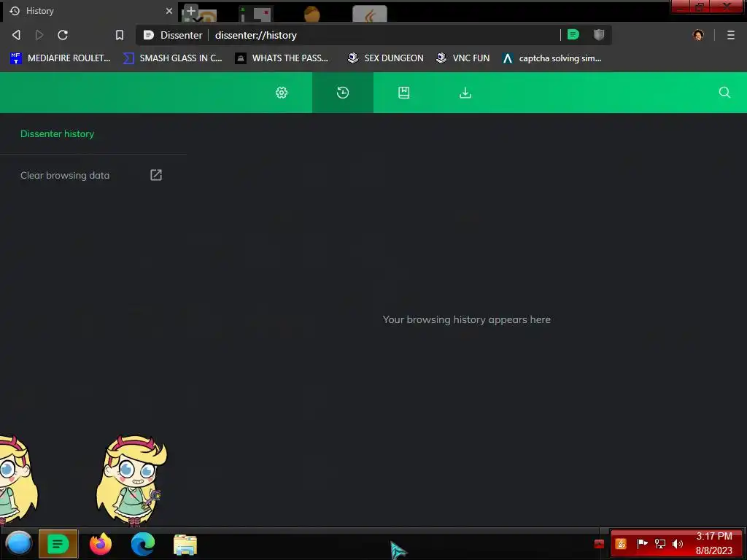Open the MEDIAFIRE ROULET... bookmark
The height and width of the screenshot is (560, 747).
[x=60, y=58]
